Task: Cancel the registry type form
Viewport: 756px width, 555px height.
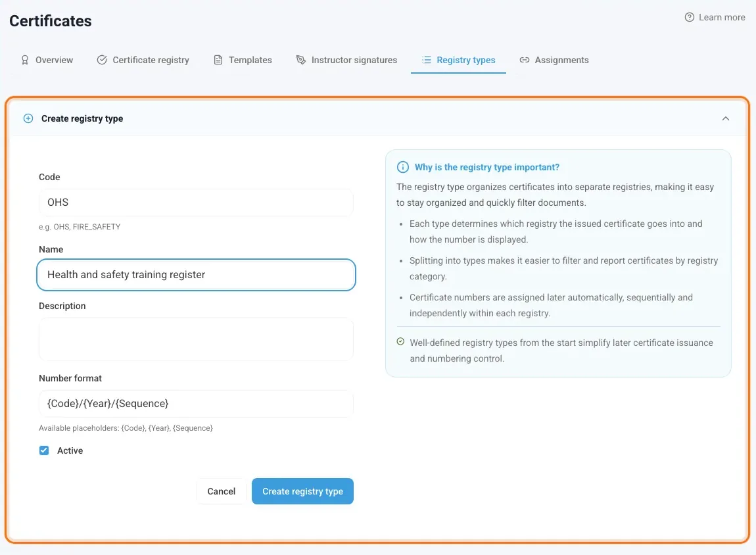Action: click(x=222, y=491)
